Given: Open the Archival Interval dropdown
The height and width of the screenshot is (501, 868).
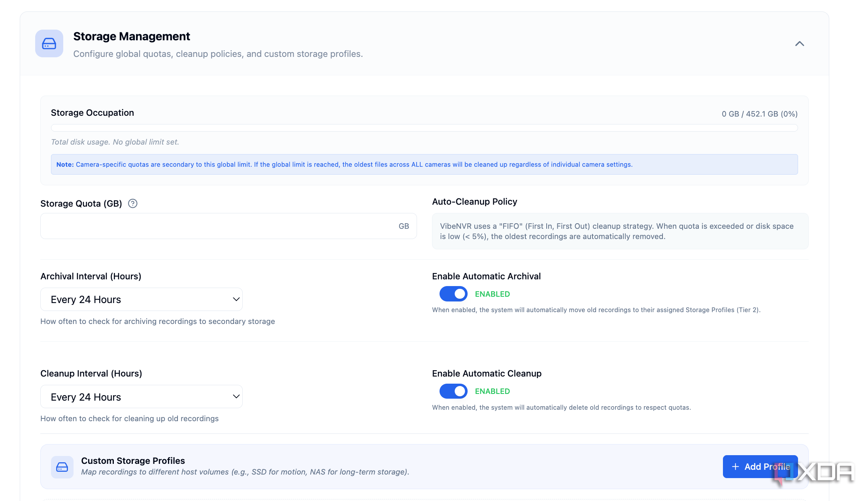Looking at the screenshot, I should point(142,299).
